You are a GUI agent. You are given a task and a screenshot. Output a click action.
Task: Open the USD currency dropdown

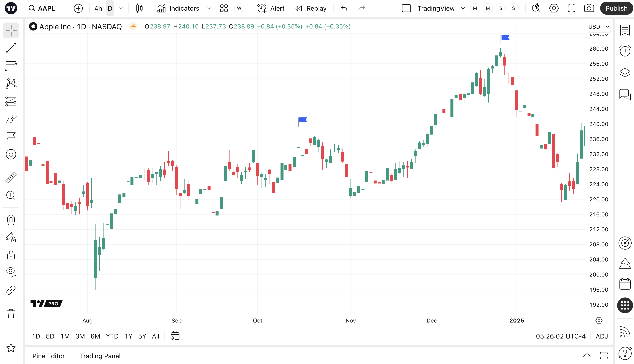pyautogui.click(x=598, y=27)
